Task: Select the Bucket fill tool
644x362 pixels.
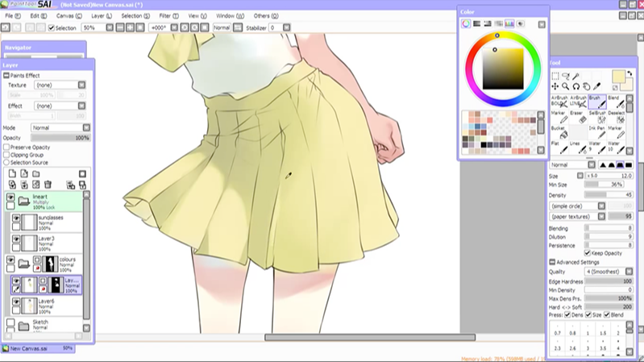Action: tap(557, 132)
